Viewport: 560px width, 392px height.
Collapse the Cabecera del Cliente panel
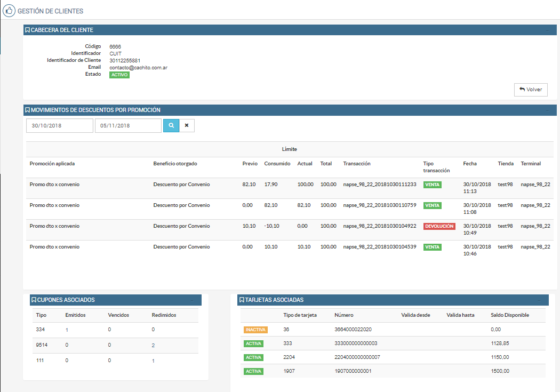coord(547,30)
